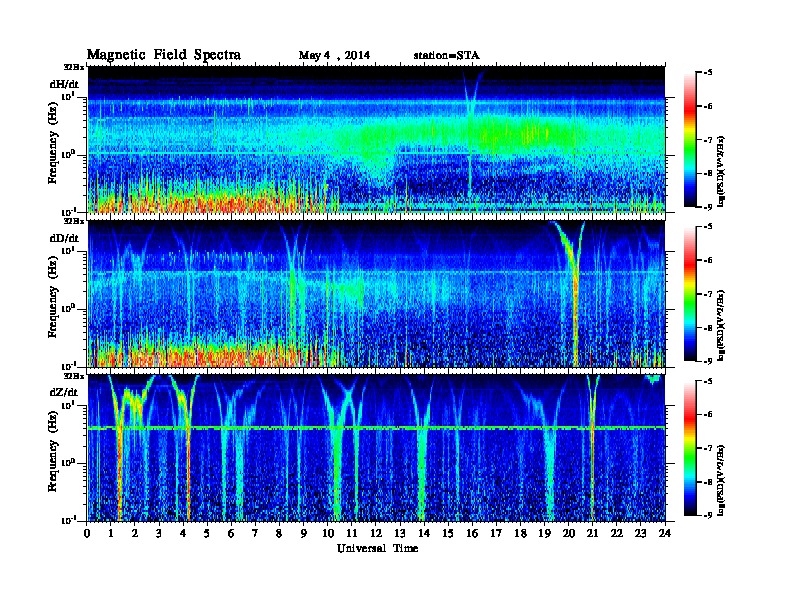
Task: Click the "9" hour tick label
Action: [x=304, y=534]
